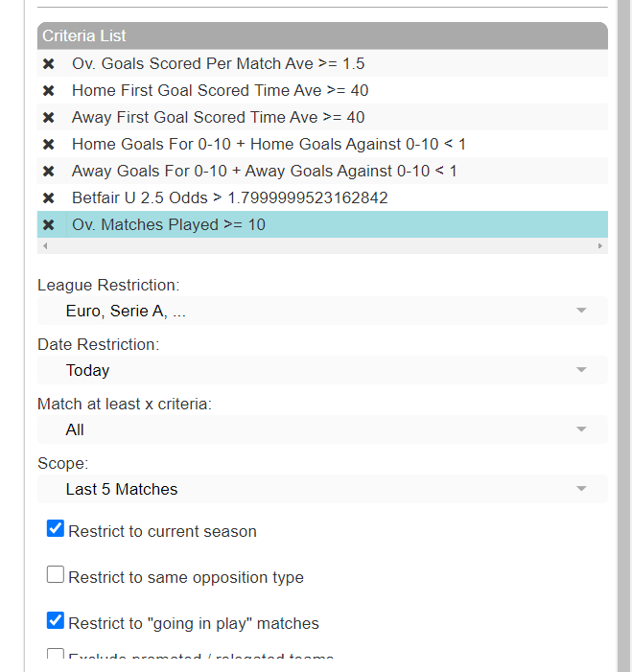Delete the Home Goals For 0-10 criterion
Screen dimensions: 632x672
(49, 145)
